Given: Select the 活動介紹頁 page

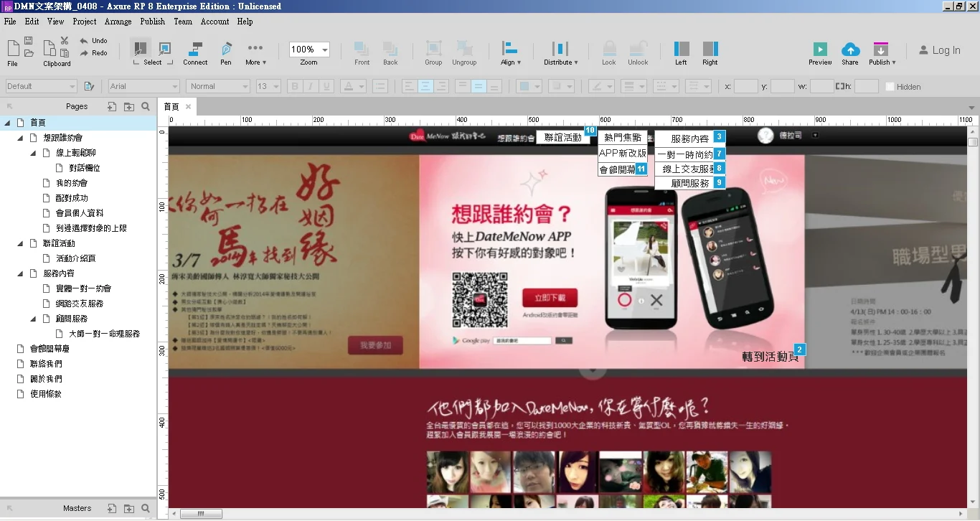Looking at the screenshot, I should (75, 258).
